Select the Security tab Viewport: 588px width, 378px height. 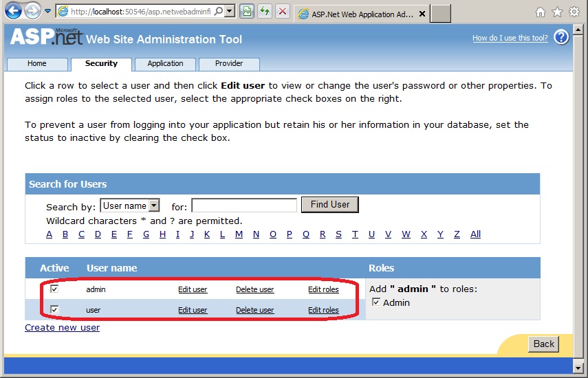(x=101, y=64)
